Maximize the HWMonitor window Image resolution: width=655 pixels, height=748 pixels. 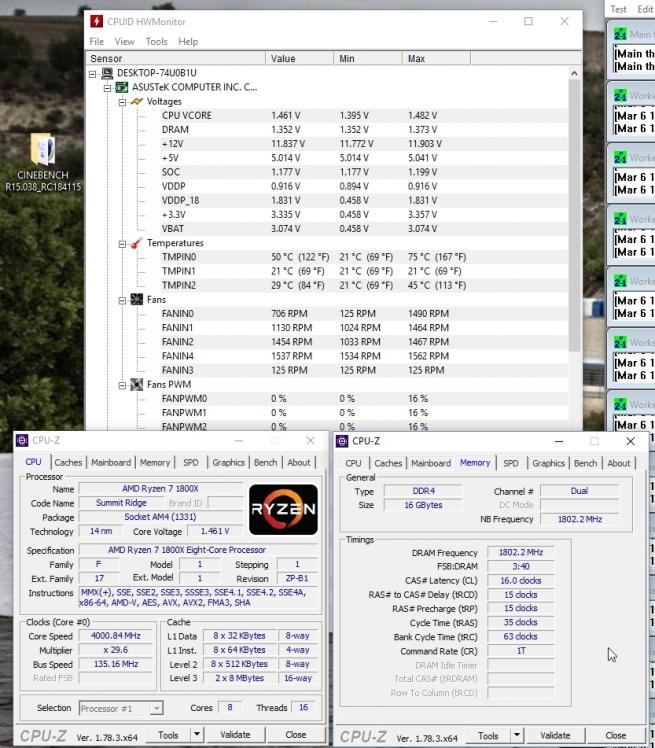click(x=528, y=21)
